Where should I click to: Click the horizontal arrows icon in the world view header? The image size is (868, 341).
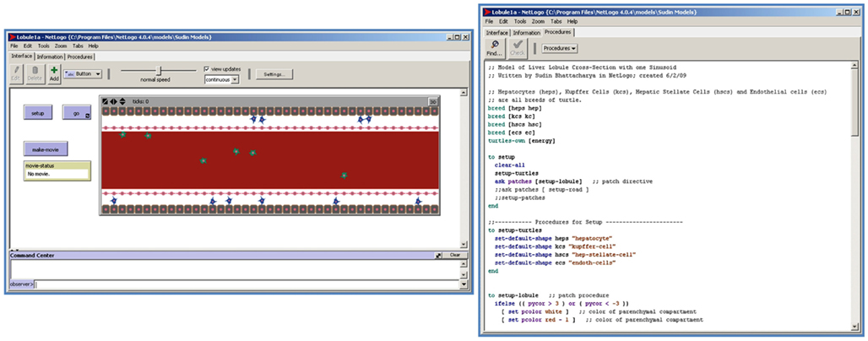(x=113, y=101)
